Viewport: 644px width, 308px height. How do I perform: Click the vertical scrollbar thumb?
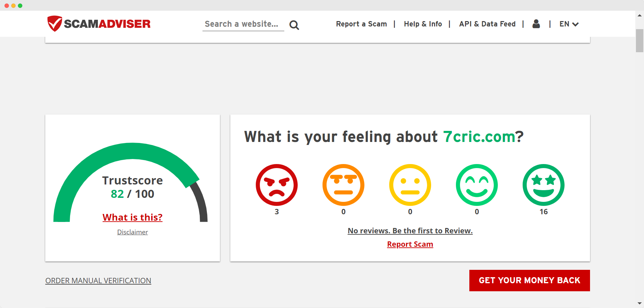click(640, 41)
